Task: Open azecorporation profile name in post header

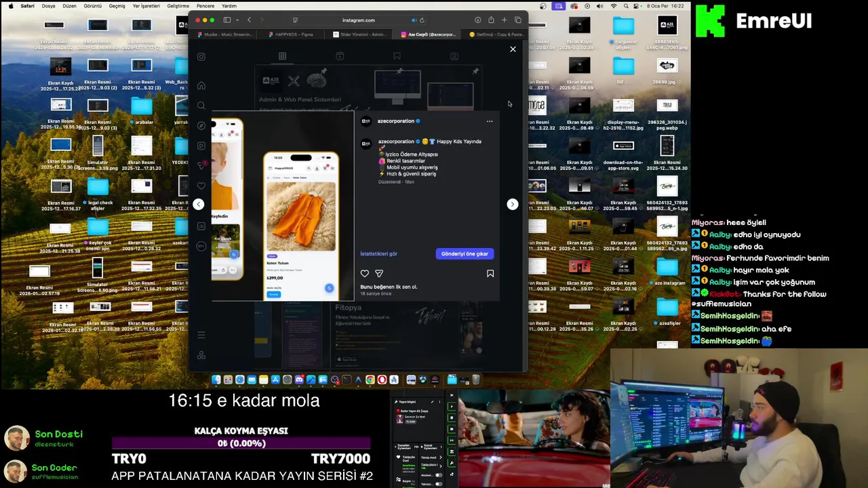Action: click(396, 121)
